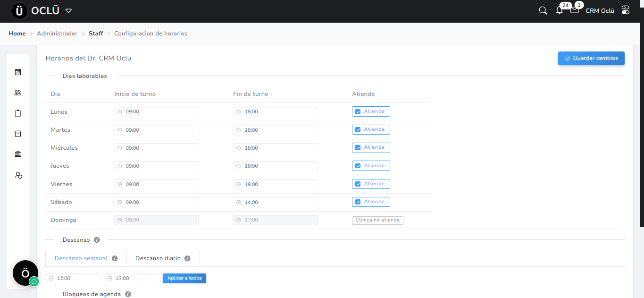Open the patients group icon in sidebar
The height and width of the screenshot is (298, 644).
(18, 93)
